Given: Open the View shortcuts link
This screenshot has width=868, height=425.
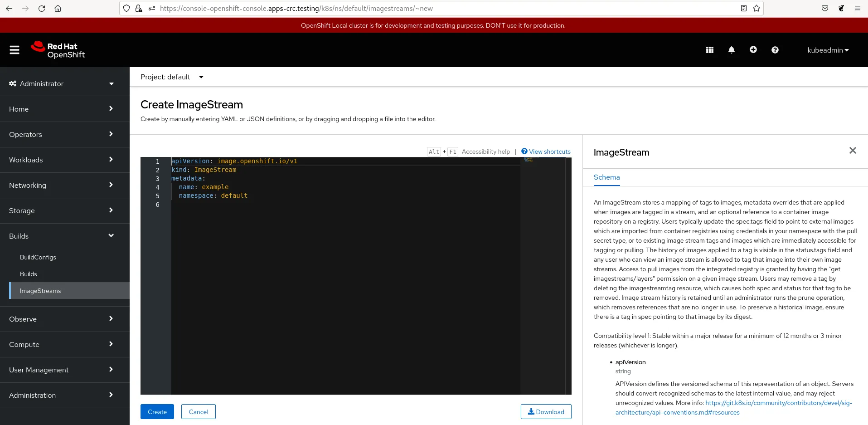Looking at the screenshot, I should (x=549, y=151).
